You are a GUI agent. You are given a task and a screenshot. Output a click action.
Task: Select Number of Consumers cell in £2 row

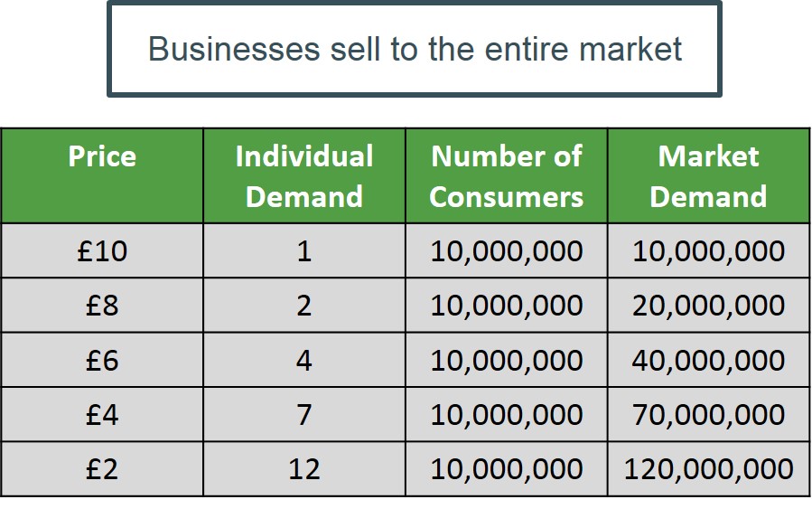506,469
